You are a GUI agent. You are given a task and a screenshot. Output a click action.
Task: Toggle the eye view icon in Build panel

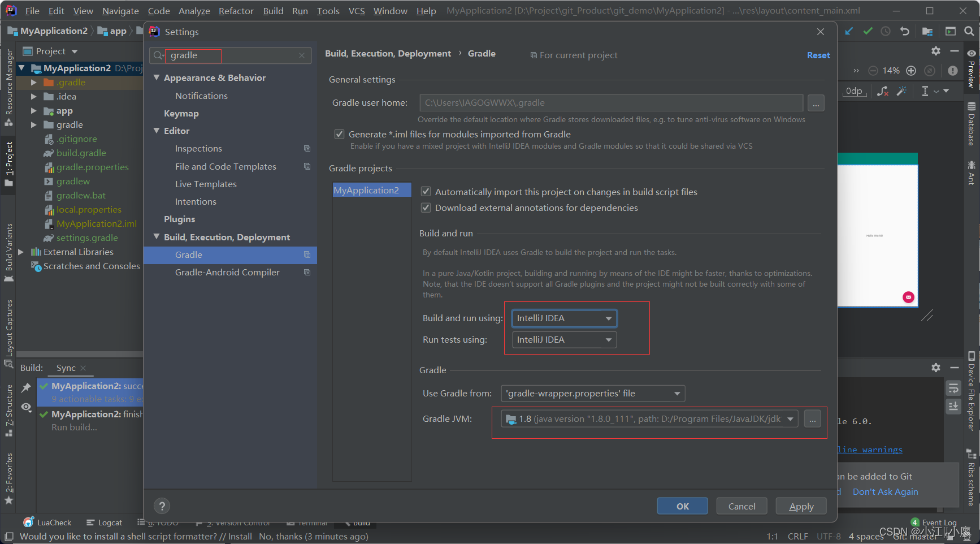pos(26,407)
